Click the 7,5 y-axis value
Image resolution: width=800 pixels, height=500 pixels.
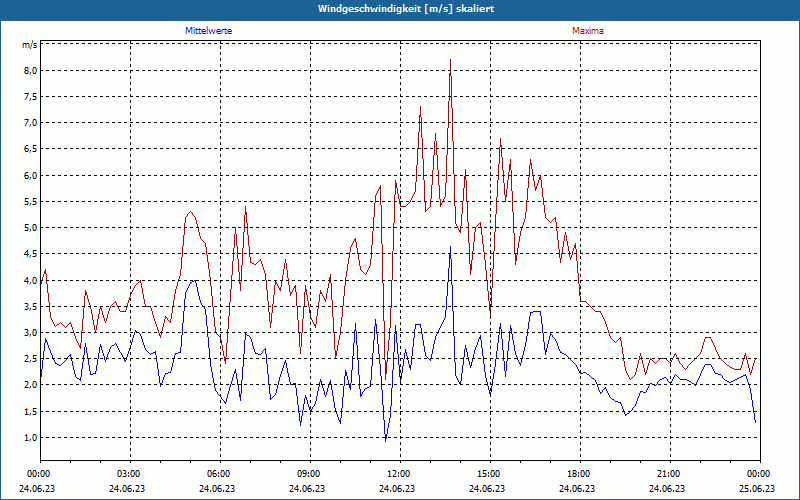(32, 96)
